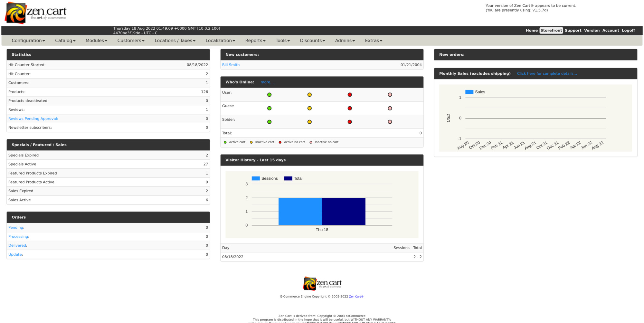Open the Catalog dropdown menu
Viewport: 644px width, 323px height.
click(x=65, y=41)
